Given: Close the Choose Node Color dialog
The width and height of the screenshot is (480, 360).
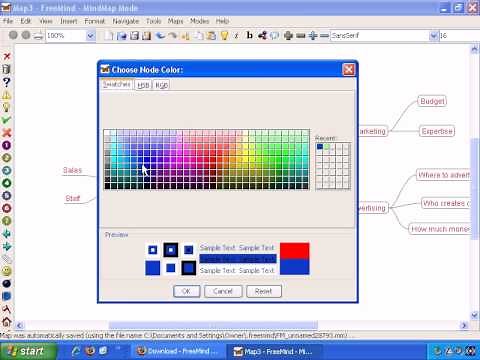Looking at the screenshot, I should click(349, 70).
